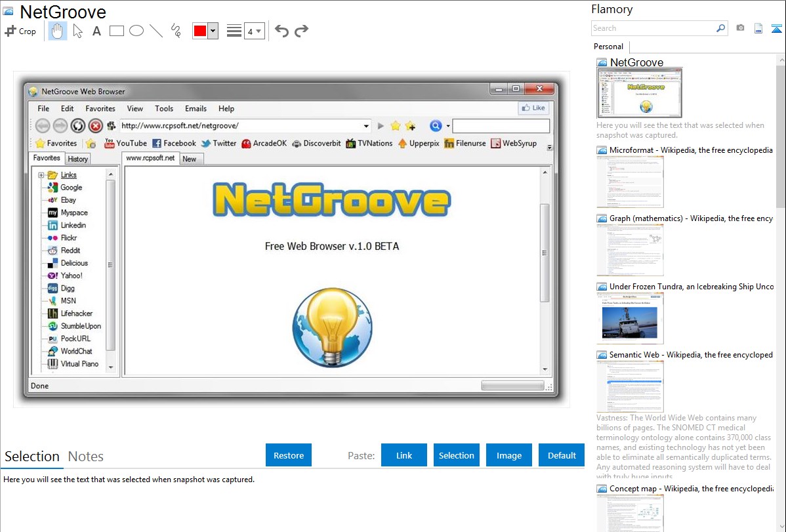Open the Under Frozen Tundra snapshot thumbnail

point(630,318)
